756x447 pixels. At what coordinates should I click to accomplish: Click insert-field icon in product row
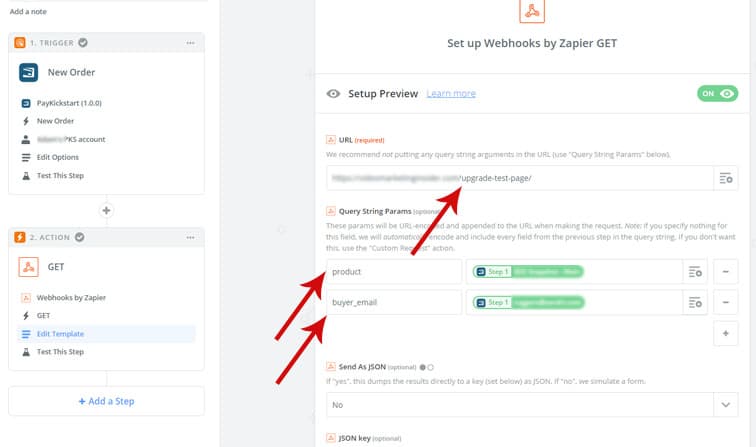tap(696, 272)
